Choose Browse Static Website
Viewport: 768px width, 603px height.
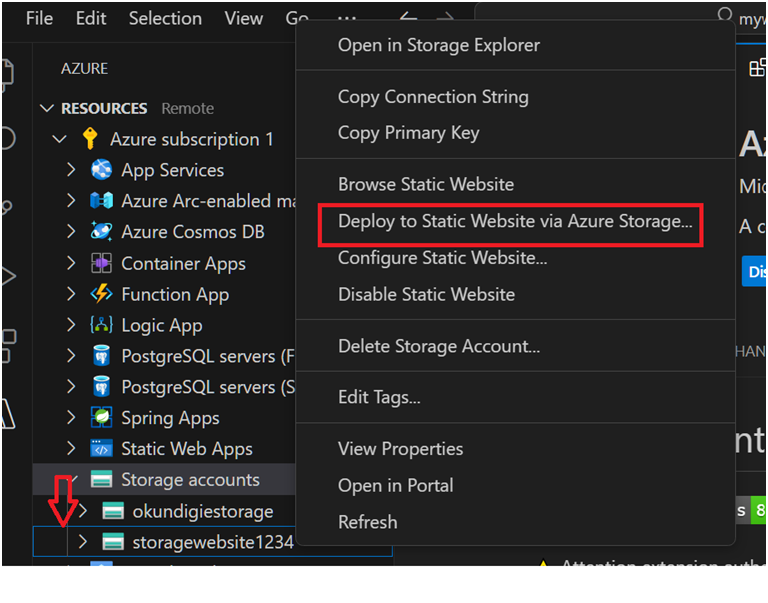515,185
